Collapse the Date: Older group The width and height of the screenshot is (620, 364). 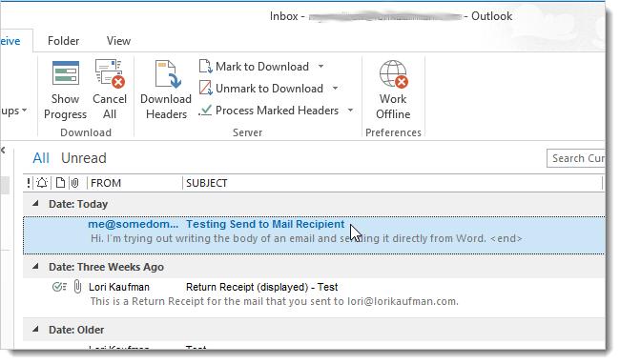[x=35, y=329]
